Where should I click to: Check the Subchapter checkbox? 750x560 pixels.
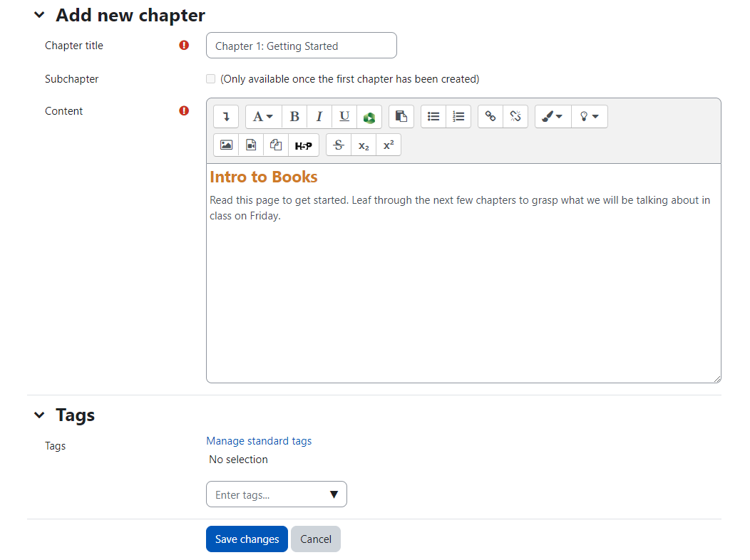(x=211, y=79)
